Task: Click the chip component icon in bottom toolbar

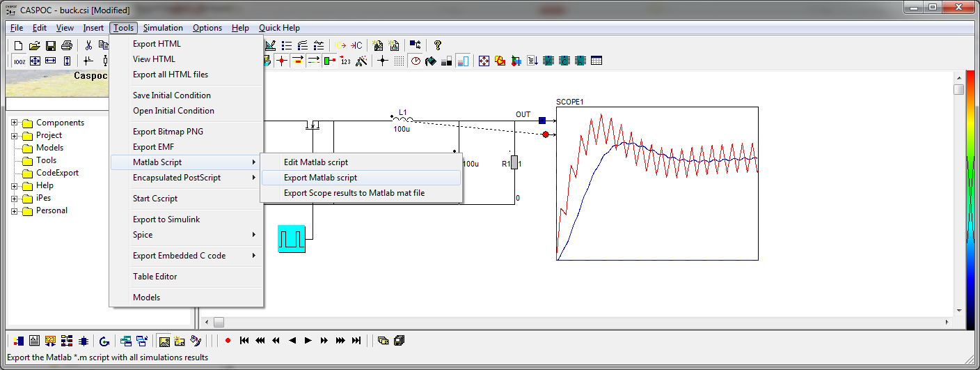Action: [x=84, y=341]
